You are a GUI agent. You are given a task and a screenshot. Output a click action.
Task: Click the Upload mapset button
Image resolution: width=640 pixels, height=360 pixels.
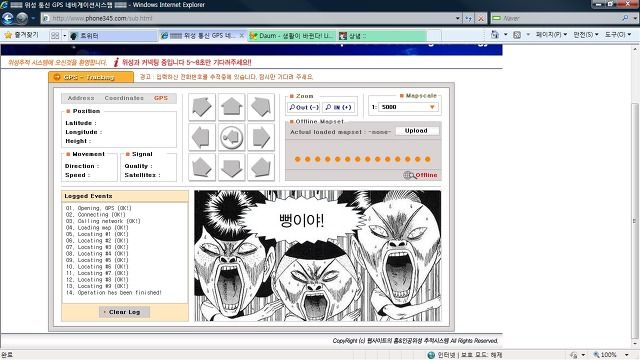pyautogui.click(x=416, y=131)
